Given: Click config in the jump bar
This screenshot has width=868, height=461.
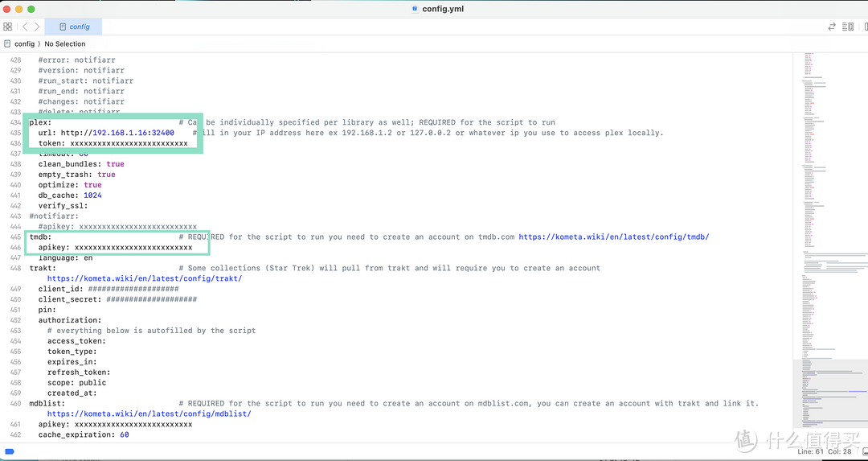Looking at the screenshot, I should tap(24, 43).
